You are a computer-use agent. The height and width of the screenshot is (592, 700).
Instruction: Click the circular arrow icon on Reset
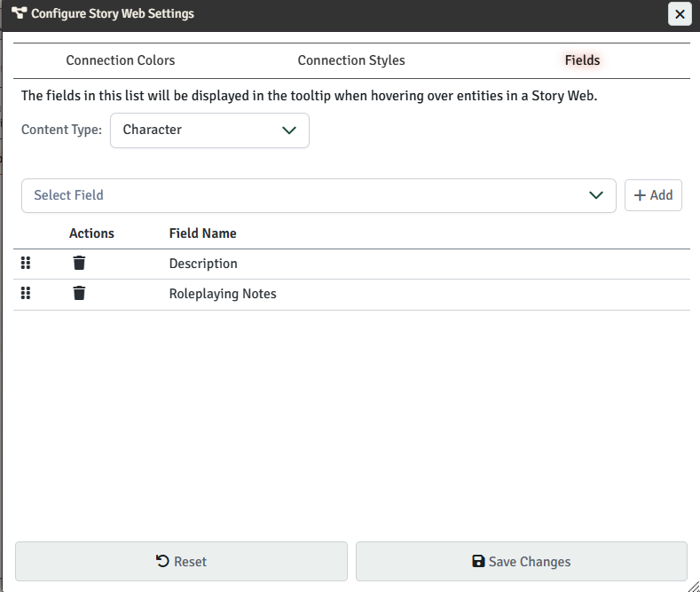coord(162,561)
